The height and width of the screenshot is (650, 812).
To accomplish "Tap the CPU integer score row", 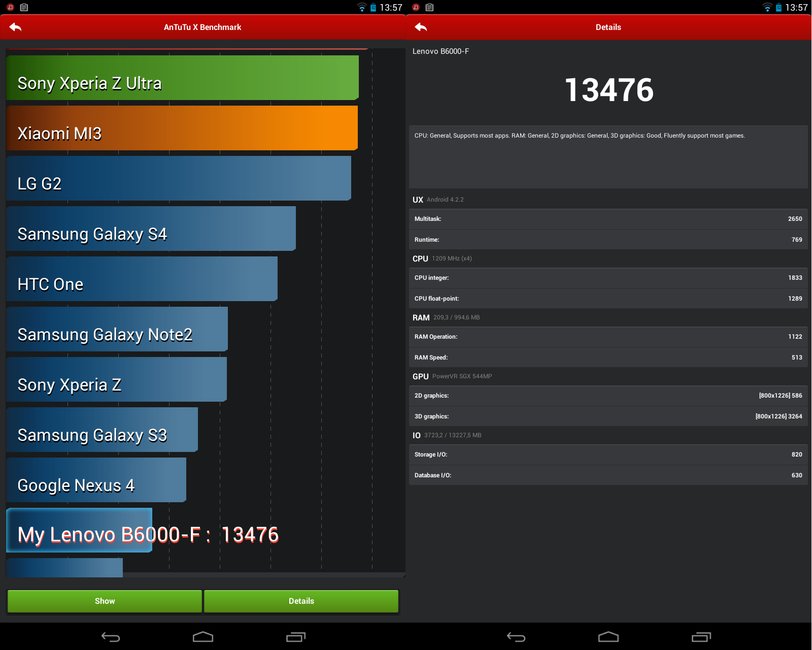I will [x=608, y=278].
